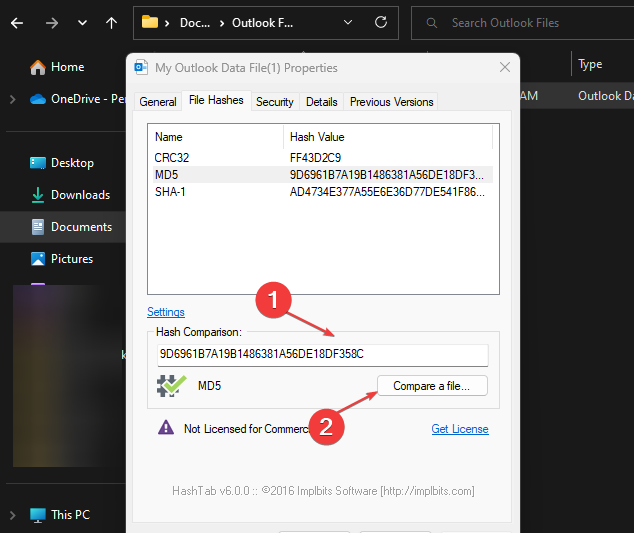Screen dimensions: 634x533
Task: Click the AD4734E377A5... SHA-1 value
Action: point(387,192)
